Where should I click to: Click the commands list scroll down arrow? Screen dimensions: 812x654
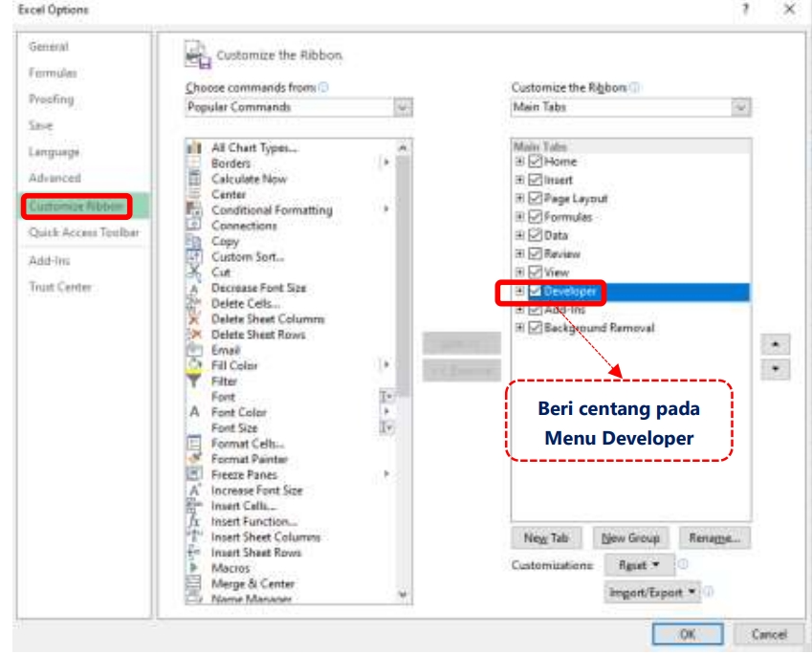(x=403, y=594)
